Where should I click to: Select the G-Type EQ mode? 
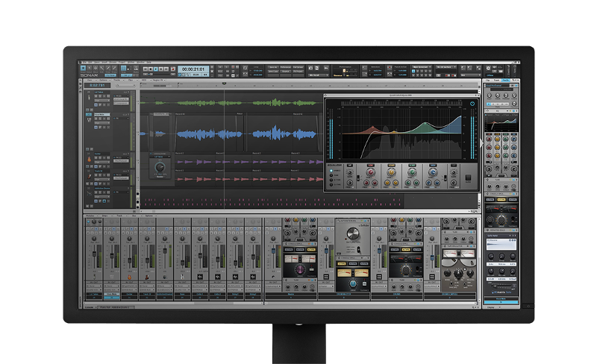point(331,185)
